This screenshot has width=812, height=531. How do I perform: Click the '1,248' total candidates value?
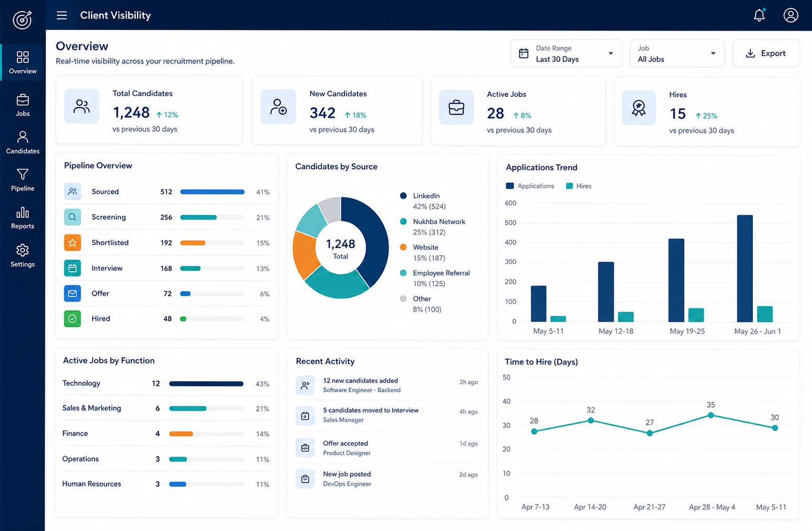pyautogui.click(x=131, y=113)
